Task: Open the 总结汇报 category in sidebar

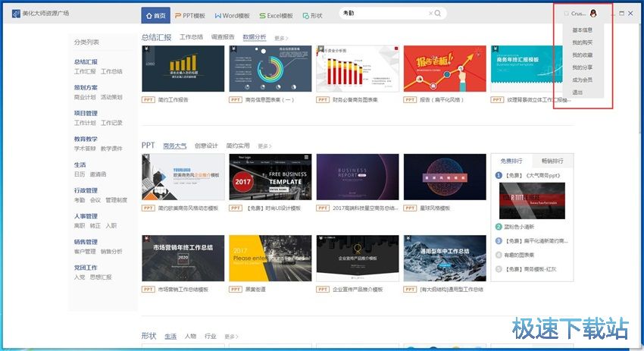Action: 86,61
